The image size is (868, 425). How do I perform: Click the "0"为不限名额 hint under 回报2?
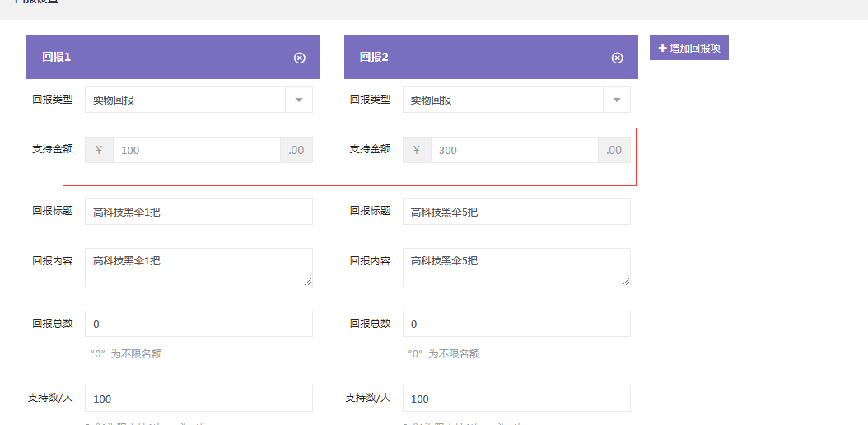[444, 354]
